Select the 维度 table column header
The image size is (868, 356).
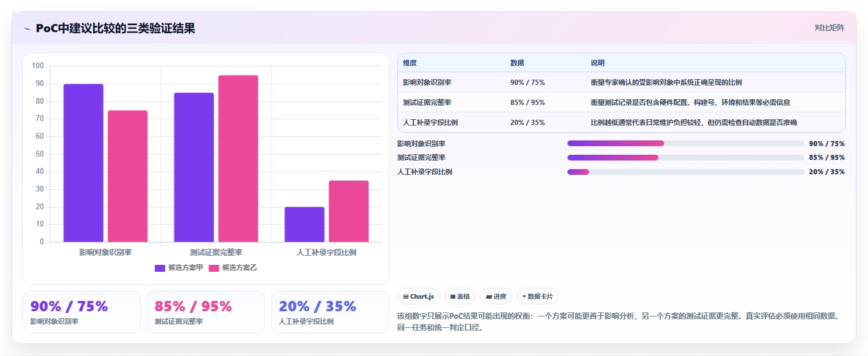[409, 63]
